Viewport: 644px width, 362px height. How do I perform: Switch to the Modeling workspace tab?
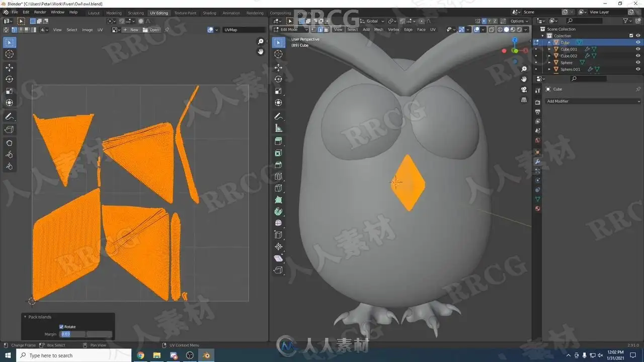point(114,13)
